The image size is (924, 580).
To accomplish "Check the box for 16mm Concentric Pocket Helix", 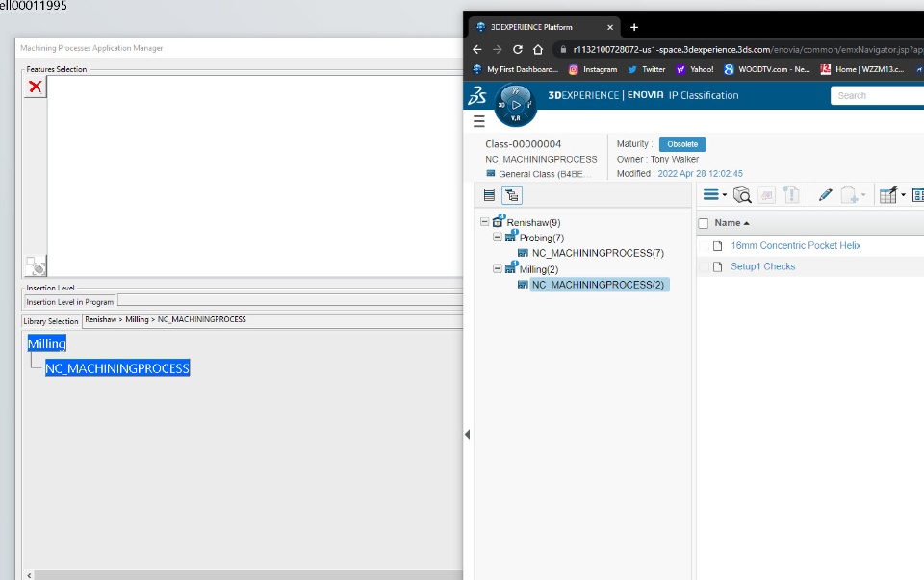I will pyautogui.click(x=703, y=246).
